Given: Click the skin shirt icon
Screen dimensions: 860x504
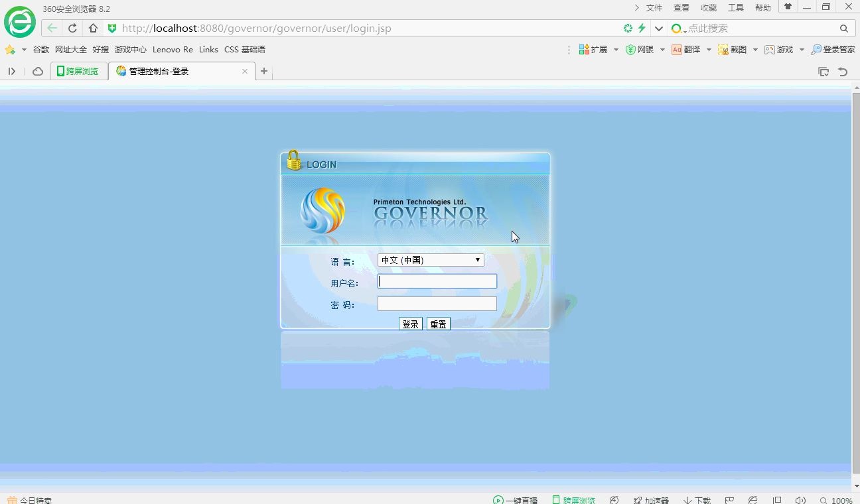Looking at the screenshot, I should point(788,7).
